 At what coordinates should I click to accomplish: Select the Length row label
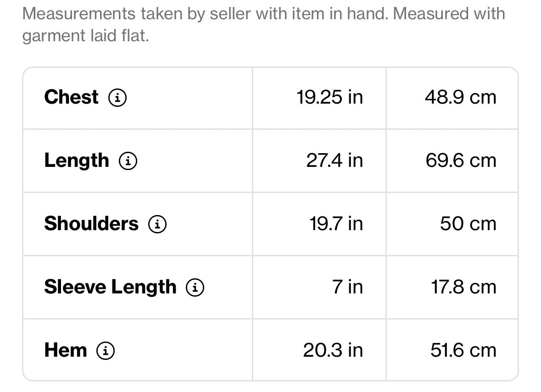77,161
